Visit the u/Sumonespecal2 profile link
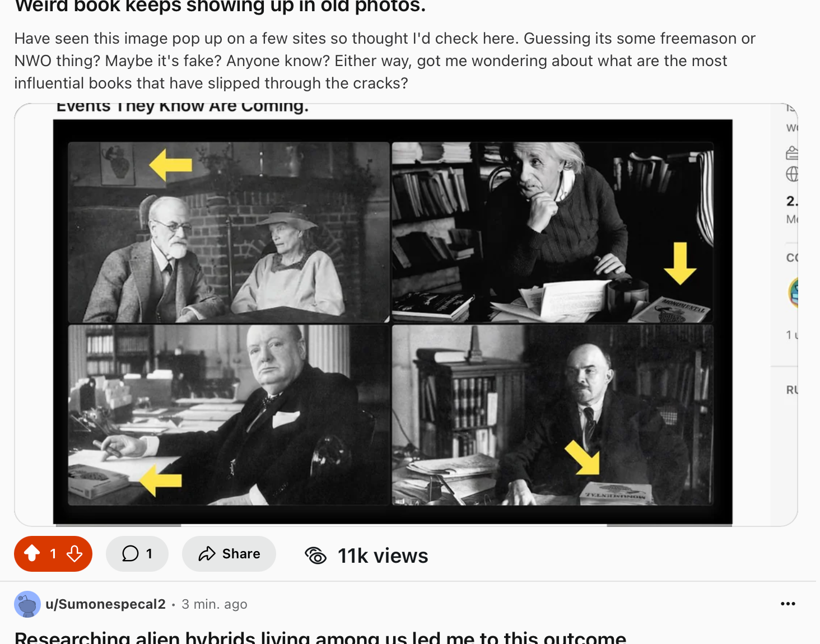 [106, 604]
